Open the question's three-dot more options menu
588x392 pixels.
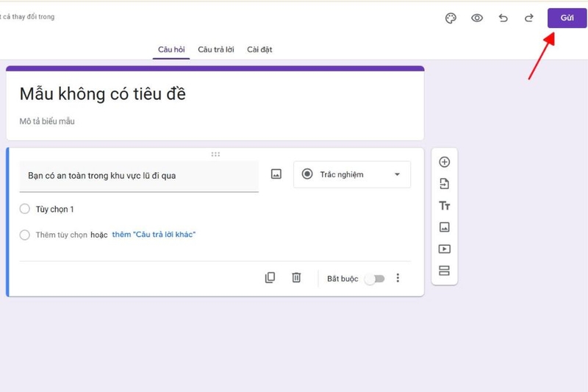[398, 278]
